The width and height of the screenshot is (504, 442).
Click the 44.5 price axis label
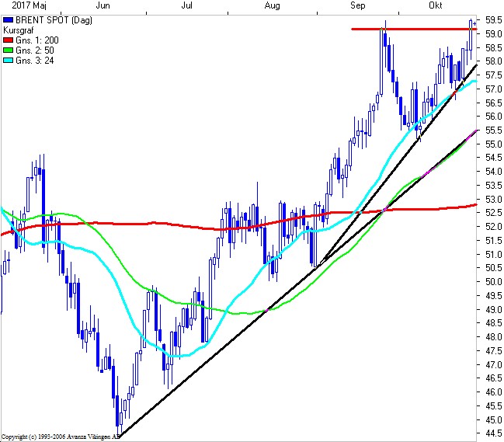coord(492,433)
